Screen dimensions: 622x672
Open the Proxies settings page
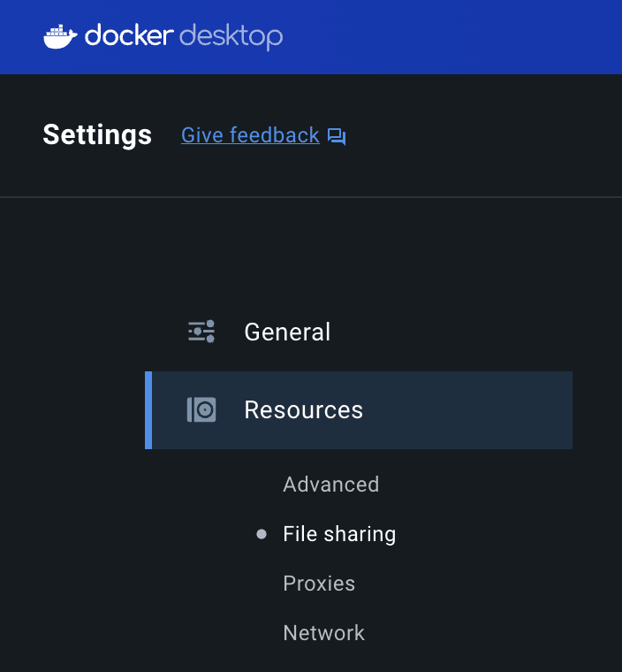tap(319, 584)
